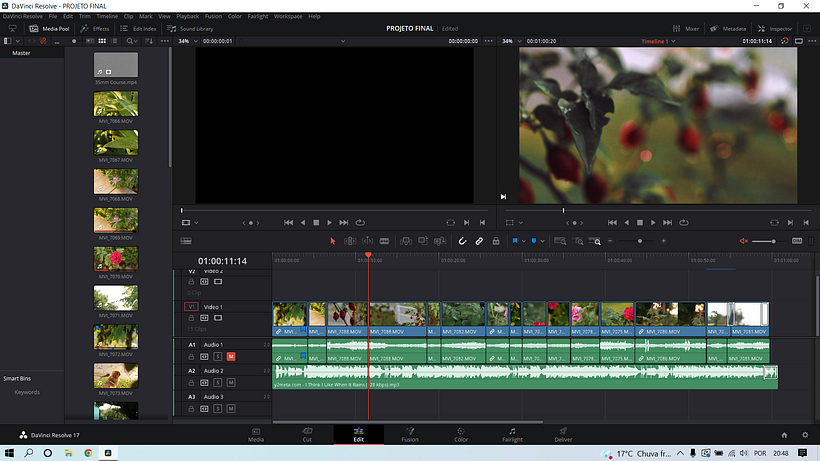
Task: Stop playback in timeline viewer
Action: coord(640,223)
